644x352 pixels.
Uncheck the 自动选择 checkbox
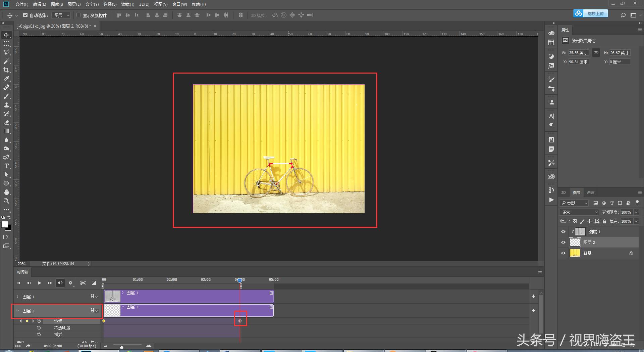click(25, 15)
